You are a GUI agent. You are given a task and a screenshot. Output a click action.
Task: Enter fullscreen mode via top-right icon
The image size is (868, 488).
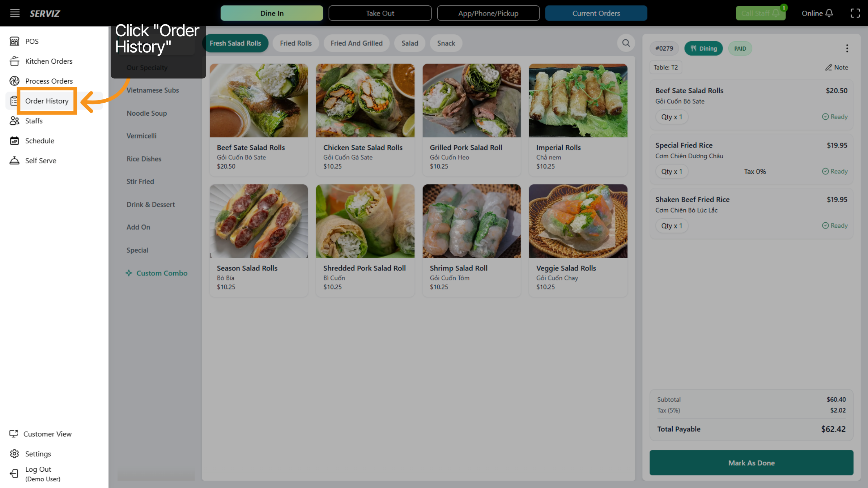(856, 13)
